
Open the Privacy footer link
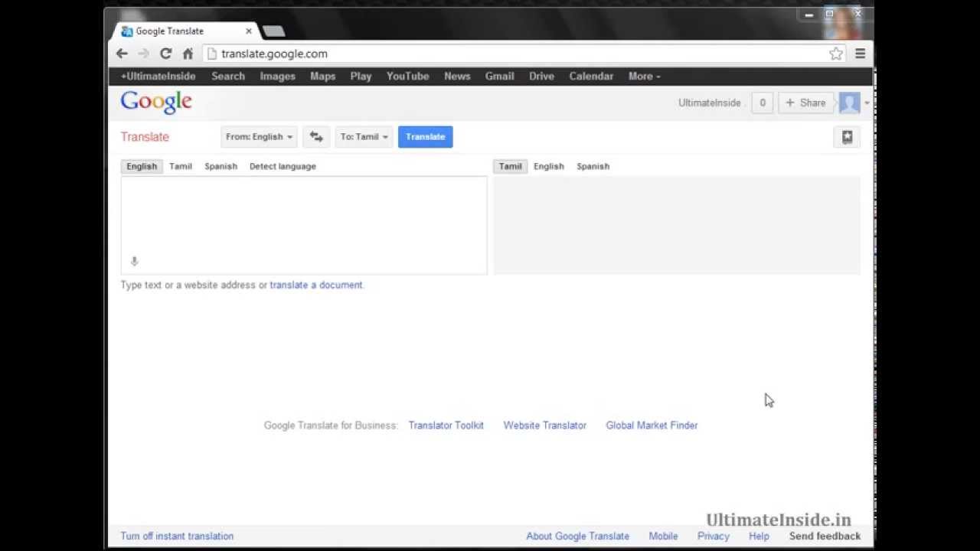[x=713, y=536]
